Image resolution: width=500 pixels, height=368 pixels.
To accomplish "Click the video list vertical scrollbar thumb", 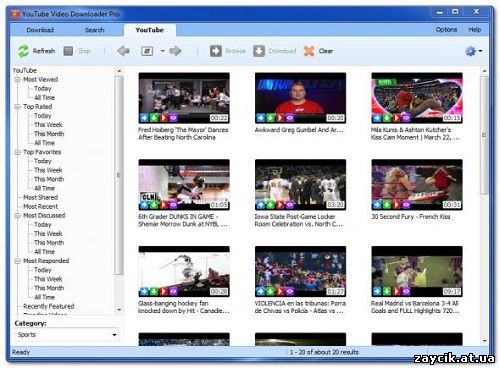I will tap(484, 135).
